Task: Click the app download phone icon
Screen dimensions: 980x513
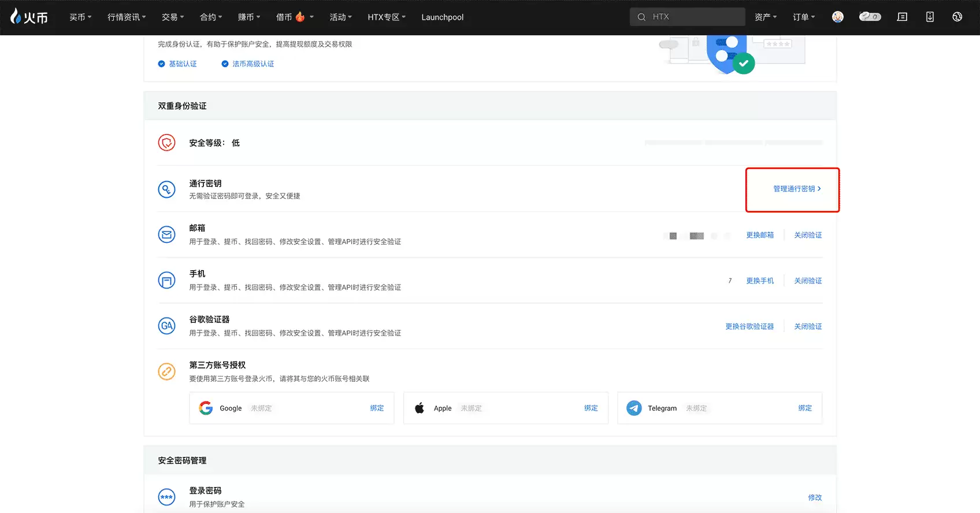Action: click(x=929, y=17)
